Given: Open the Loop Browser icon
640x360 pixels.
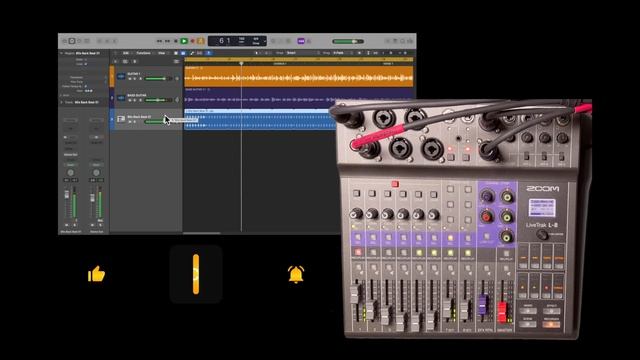Looking at the screenshot, I should pyautogui.click(x=402, y=41).
